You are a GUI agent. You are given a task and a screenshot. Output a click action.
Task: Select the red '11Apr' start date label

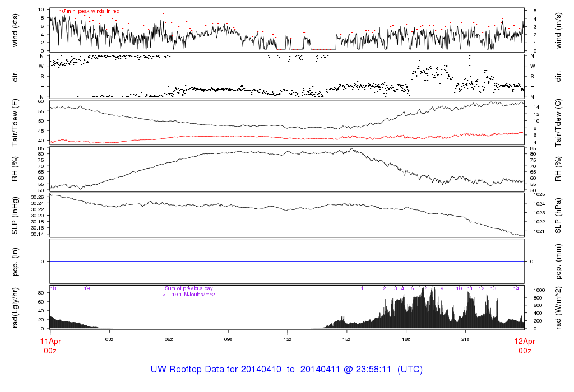coord(50,340)
